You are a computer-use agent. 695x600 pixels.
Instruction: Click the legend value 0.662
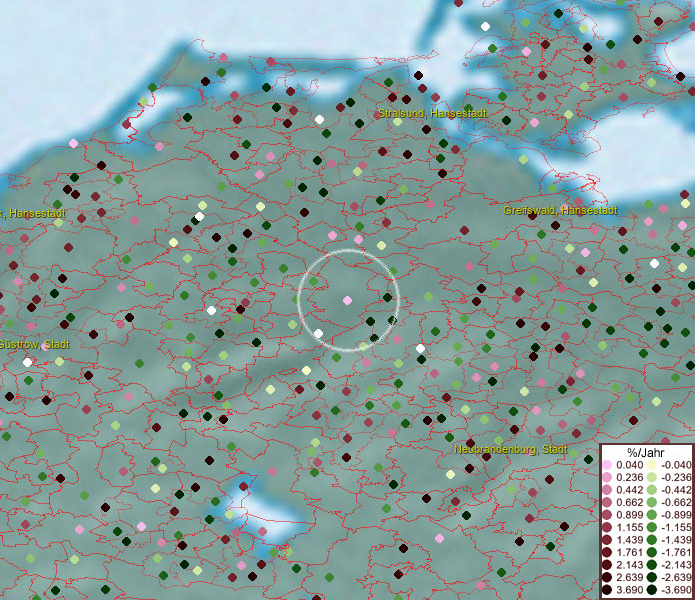tap(629, 503)
